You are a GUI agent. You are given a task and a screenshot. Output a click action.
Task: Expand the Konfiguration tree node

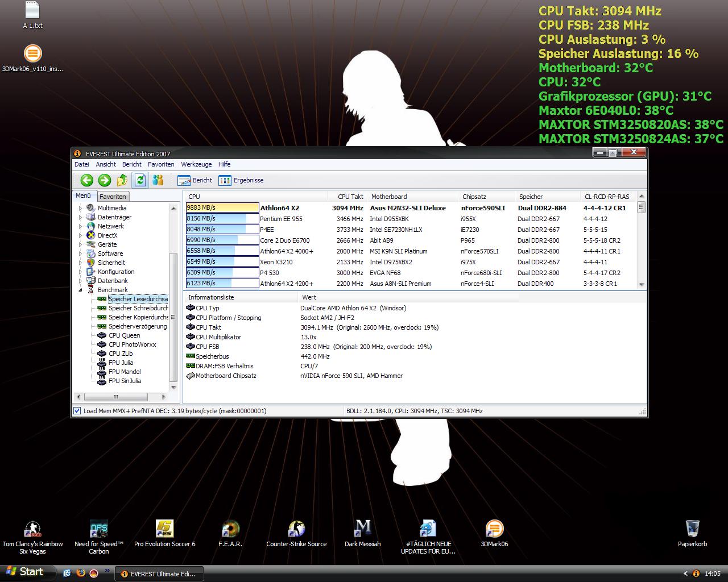pos(80,272)
